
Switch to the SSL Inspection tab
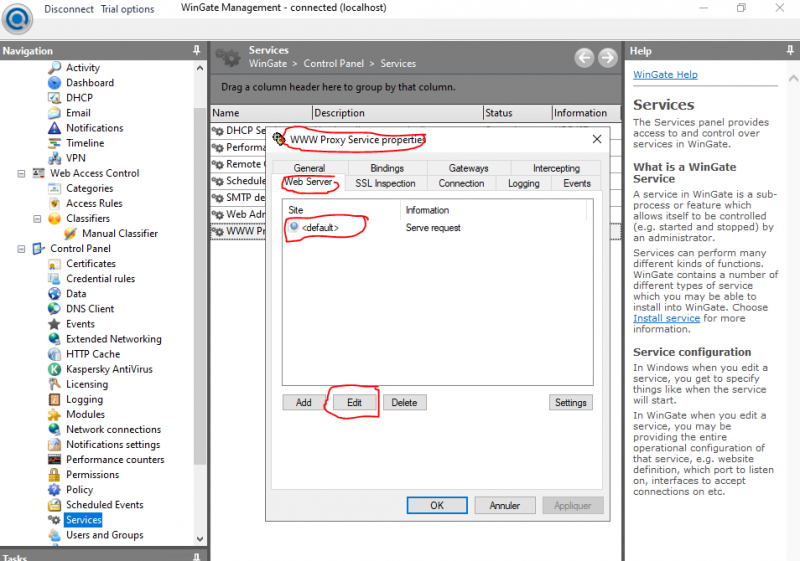click(x=385, y=184)
